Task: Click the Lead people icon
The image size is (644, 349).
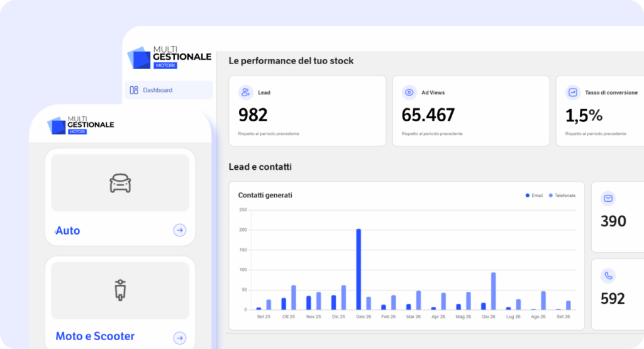Action: (x=246, y=92)
